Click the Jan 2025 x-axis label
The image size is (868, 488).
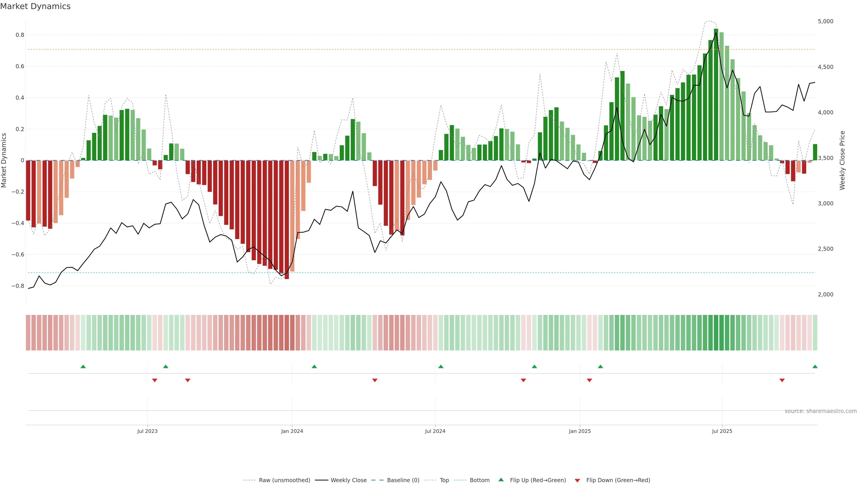tap(580, 431)
